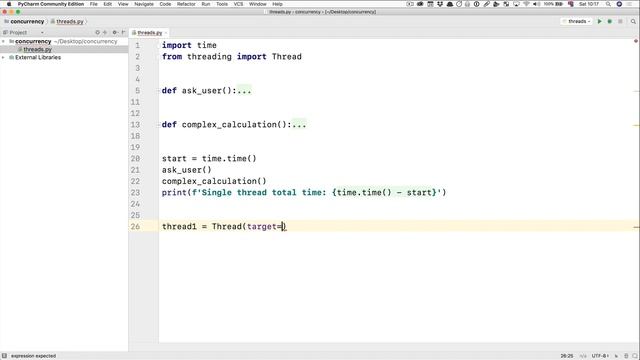The image size is (640, 360).
Task: Open the Refactor menu
Action: pyautogui.click(x=186, y=4)
